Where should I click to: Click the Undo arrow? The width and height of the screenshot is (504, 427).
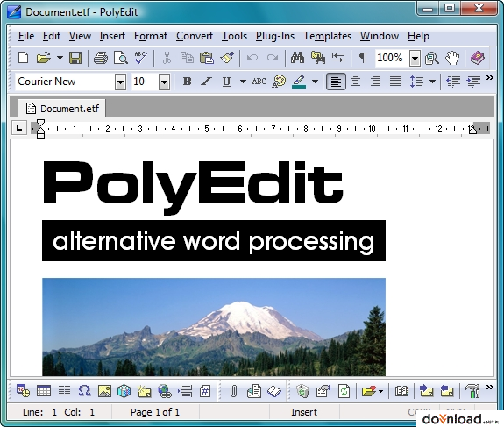(252, 58)
